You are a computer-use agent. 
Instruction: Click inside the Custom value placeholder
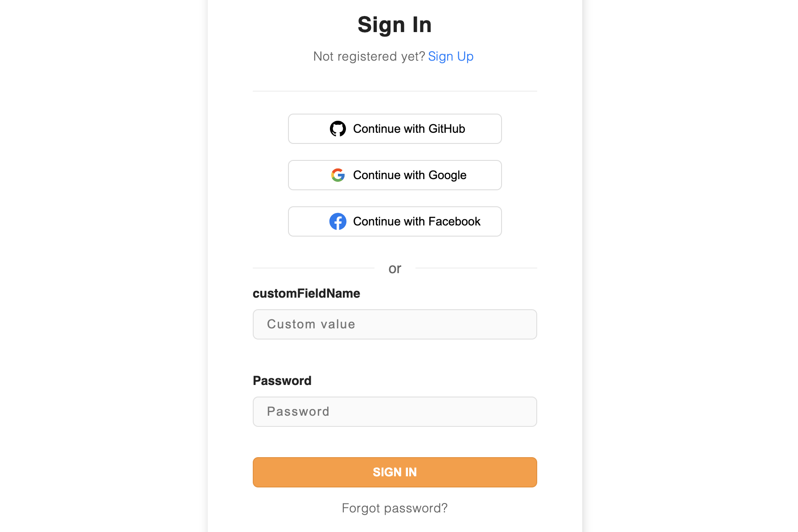point(311,324)
